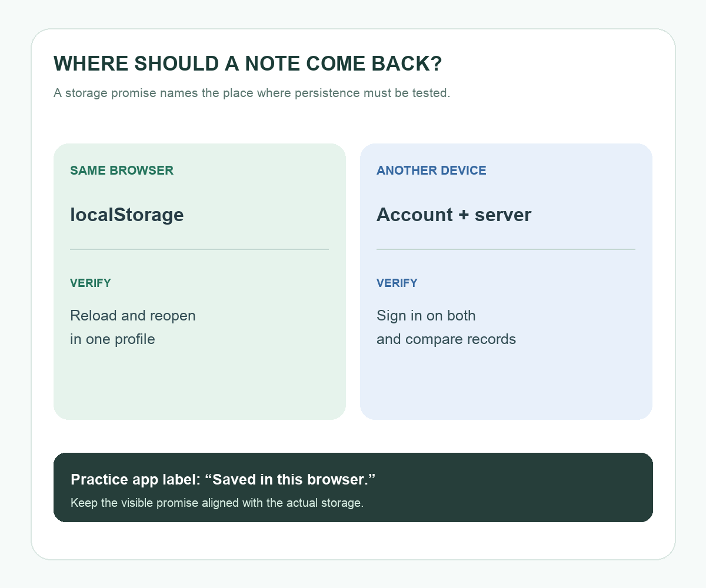Click "VERIFY" under localStorage
This screenshot has width=706, height=588.
[91, 283]
